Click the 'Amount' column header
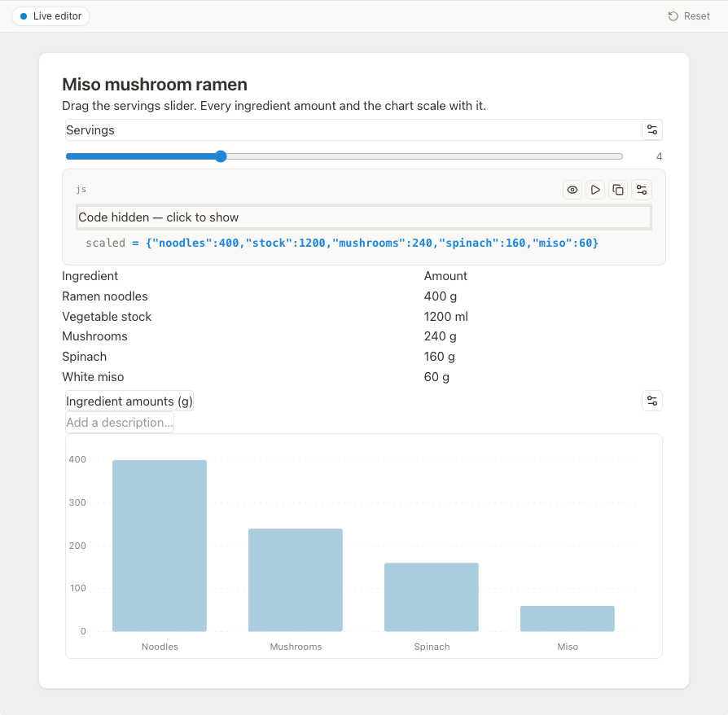The image size is (728, 715). [445, 276]
